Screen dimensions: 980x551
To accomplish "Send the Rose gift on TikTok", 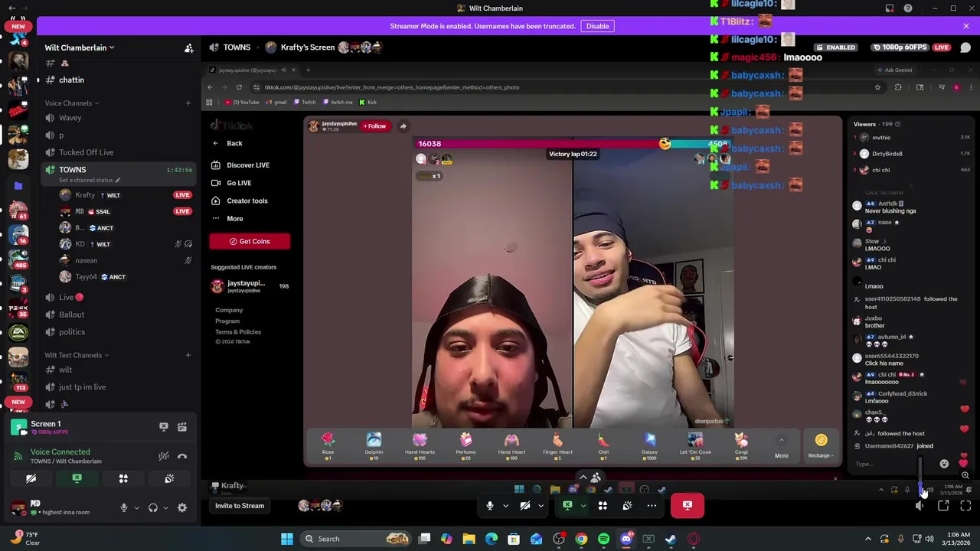I will pyautogui.click(x=328, y=444).
